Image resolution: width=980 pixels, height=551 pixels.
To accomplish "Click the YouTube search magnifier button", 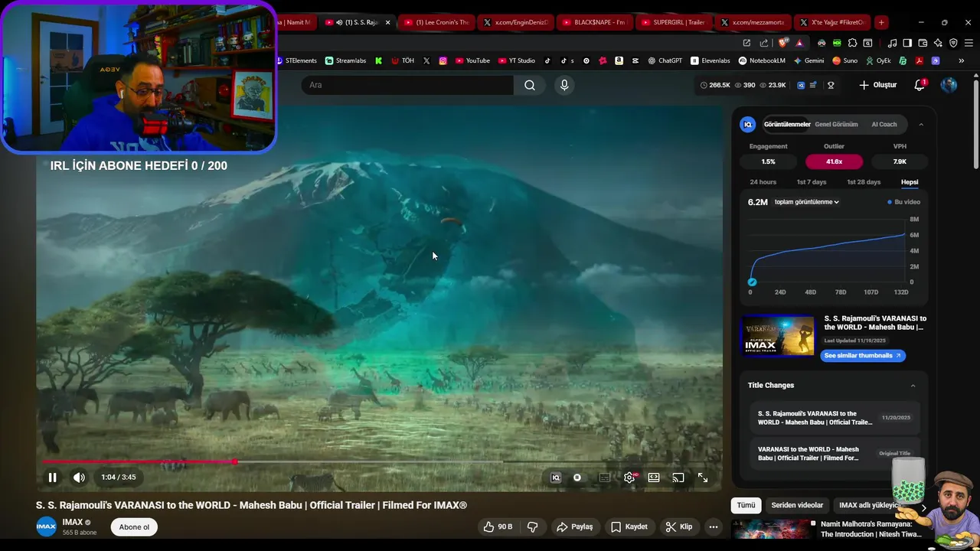I will (x=530, y=85).
